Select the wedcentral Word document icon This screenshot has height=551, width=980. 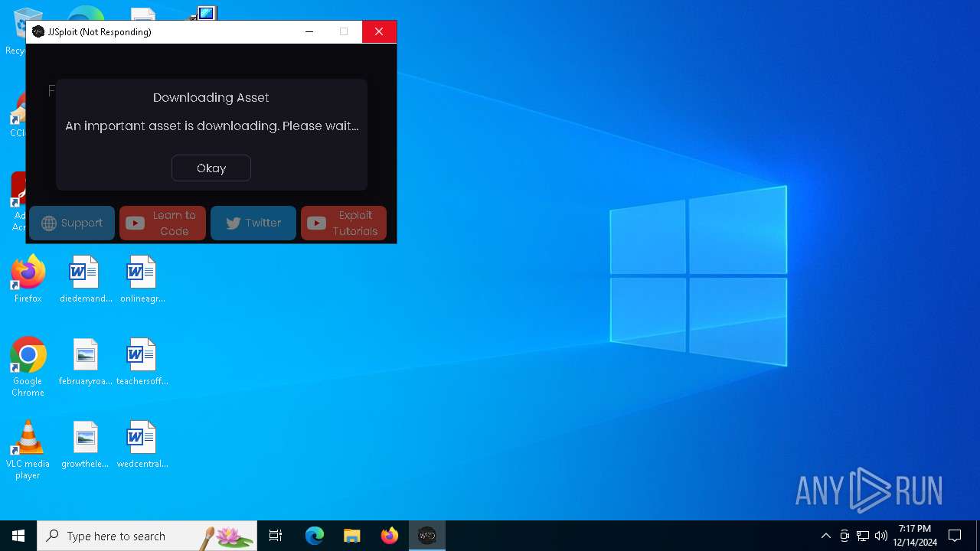(142, 445)
